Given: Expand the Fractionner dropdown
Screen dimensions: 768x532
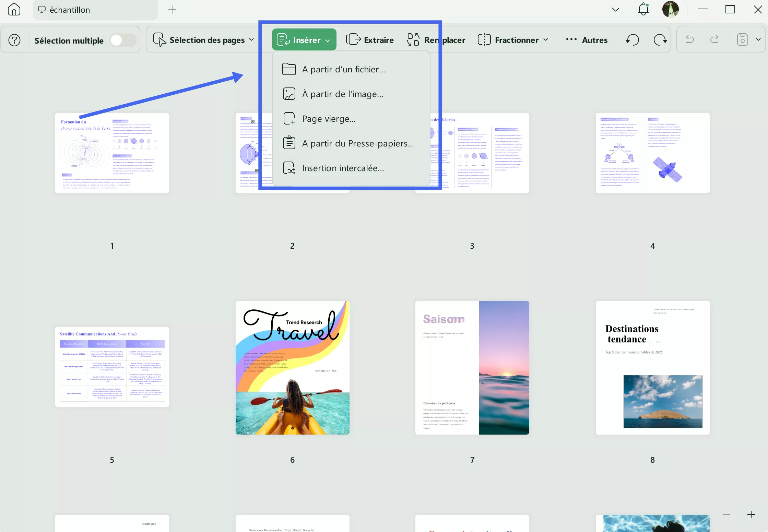Looking at the screenshot, I should click(546, 40).
